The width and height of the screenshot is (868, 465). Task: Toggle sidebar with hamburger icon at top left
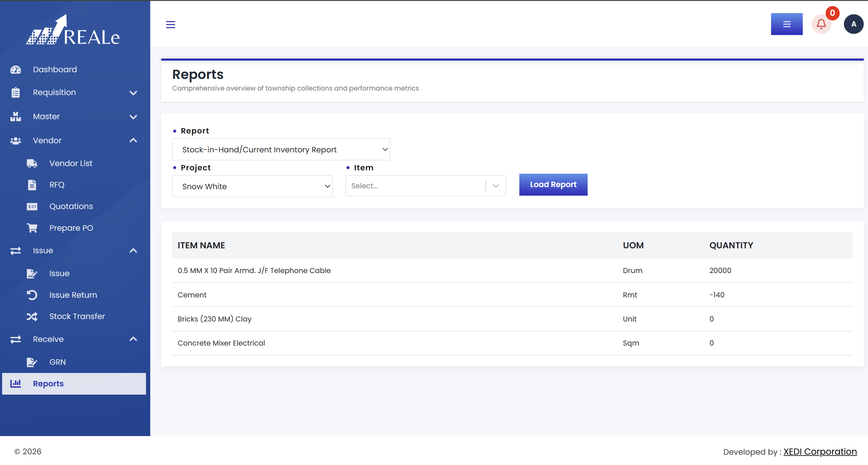[x=170, y=24]
